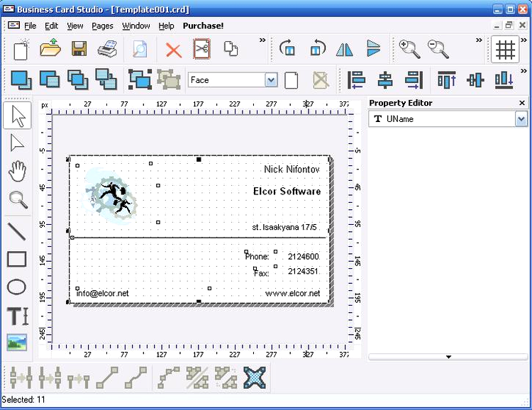Viewport: 532px width, 410px height.
Task: Open a file with the folder icon
Action: (x=50, y=48)
